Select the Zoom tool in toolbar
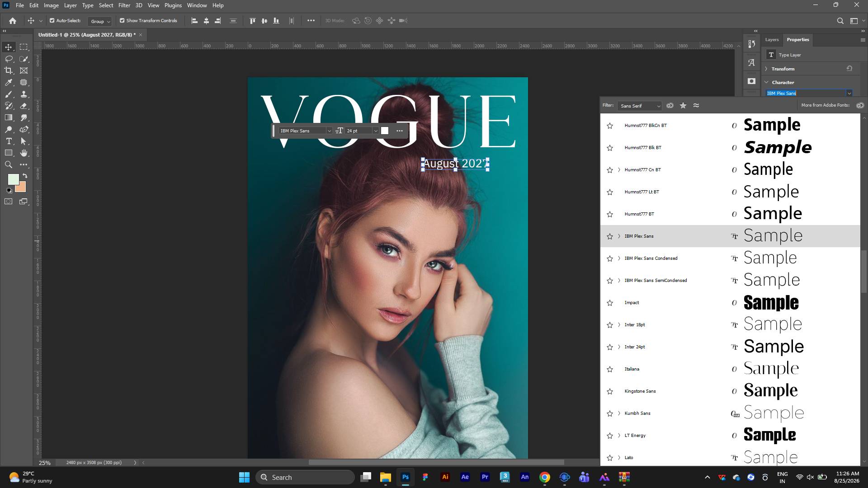 9,165
